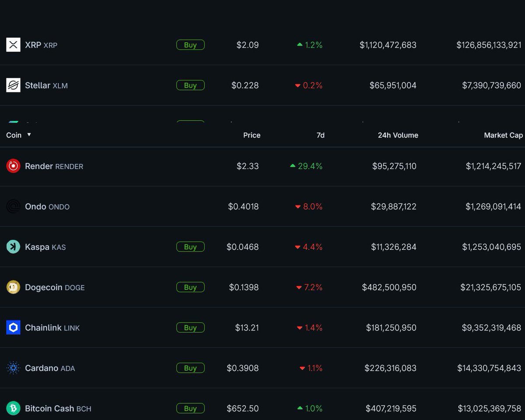Open the XRP coin name link

41,45
